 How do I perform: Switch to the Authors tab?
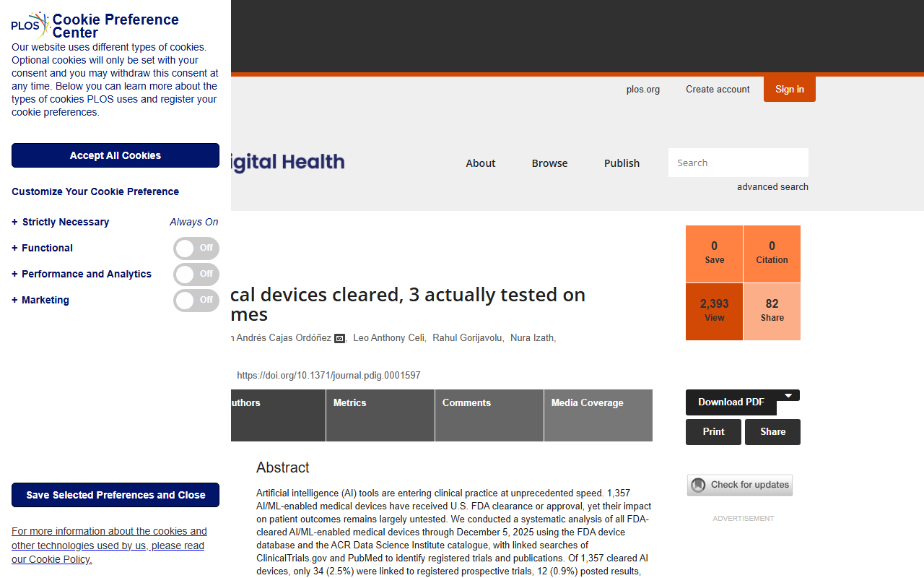coord(278,415)
